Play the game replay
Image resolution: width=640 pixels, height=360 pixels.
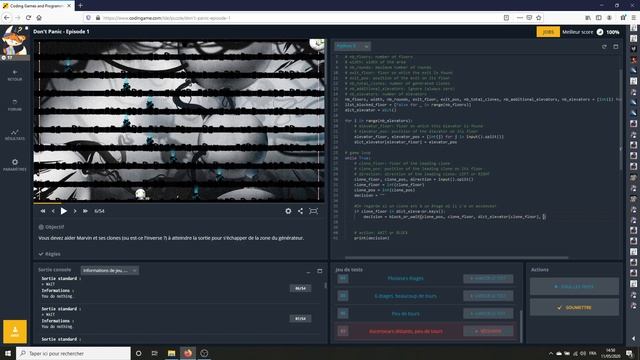pos(64,211)
